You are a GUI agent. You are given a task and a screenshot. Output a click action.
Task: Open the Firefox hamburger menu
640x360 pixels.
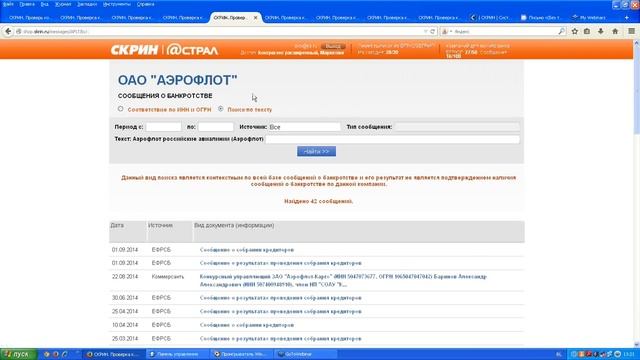[631, 31]
